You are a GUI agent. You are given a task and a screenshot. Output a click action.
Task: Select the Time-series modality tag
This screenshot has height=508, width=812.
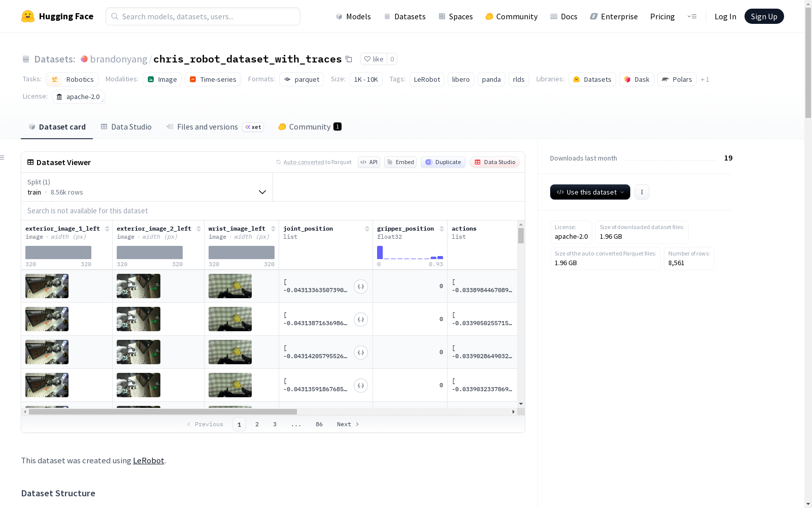[213, 79]
